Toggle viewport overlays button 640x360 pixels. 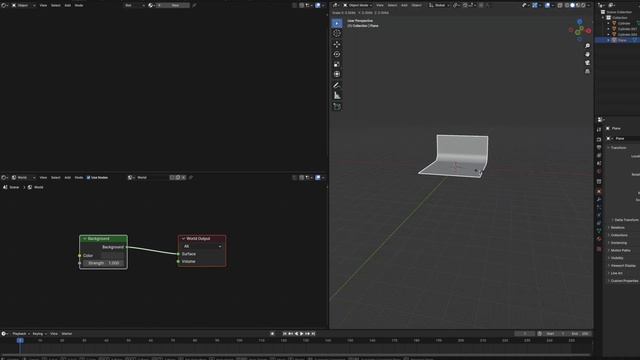547,5
